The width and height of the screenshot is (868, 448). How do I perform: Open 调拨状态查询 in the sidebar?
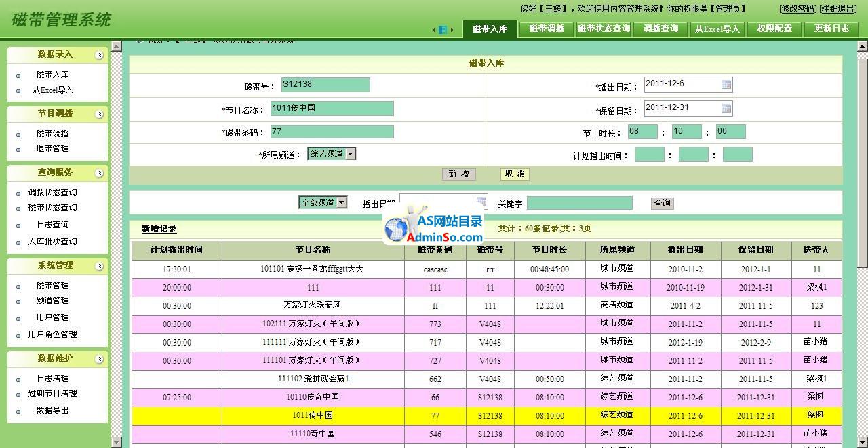tap(52, 193)
